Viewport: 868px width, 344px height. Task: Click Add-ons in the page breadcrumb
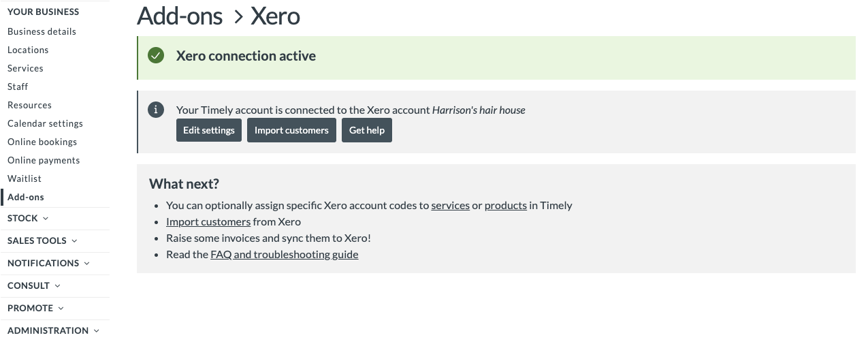(x=180, y=16)
